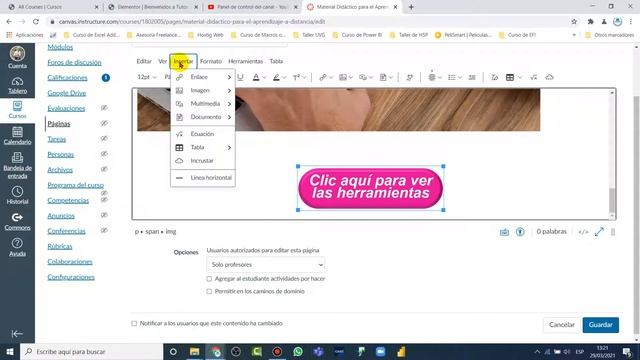Screen dimensions: 640x360
Task: Open Calificaciones course link
Action: click(x=67, y=78)
